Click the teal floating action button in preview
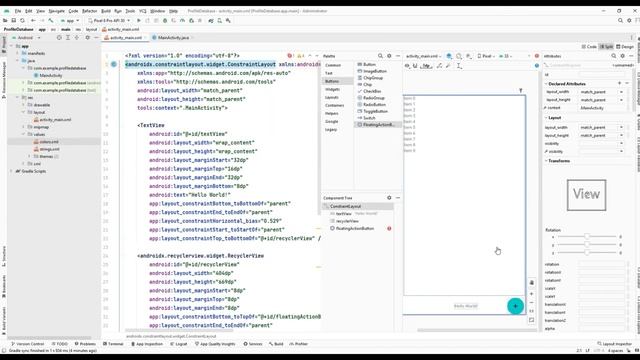Screen dimensions: 640x360 coord(515,306)
